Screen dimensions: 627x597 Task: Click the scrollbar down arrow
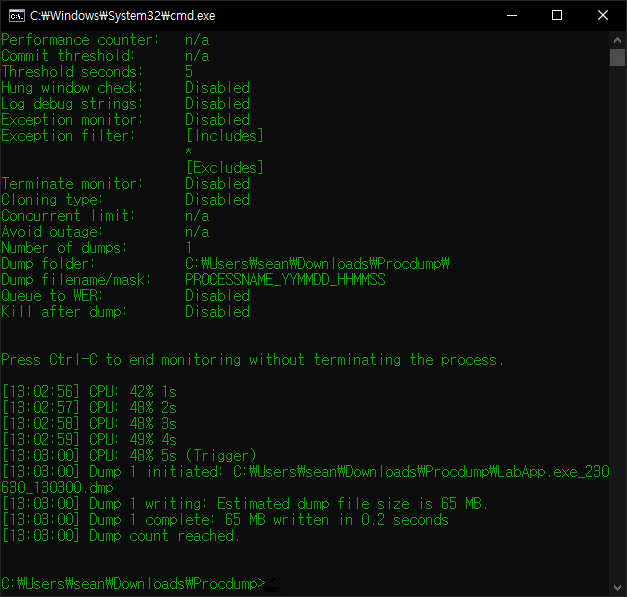point(617,587)
